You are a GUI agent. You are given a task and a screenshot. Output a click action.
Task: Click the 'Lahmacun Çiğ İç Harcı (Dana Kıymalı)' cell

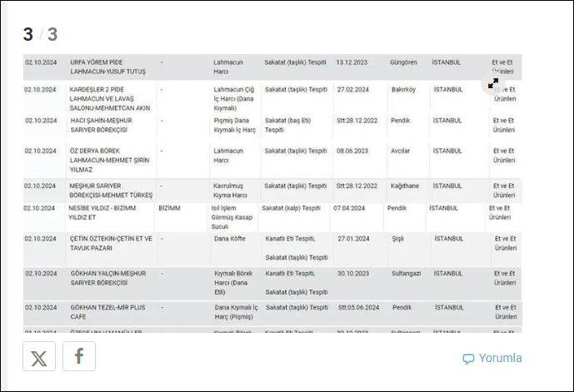234,99
